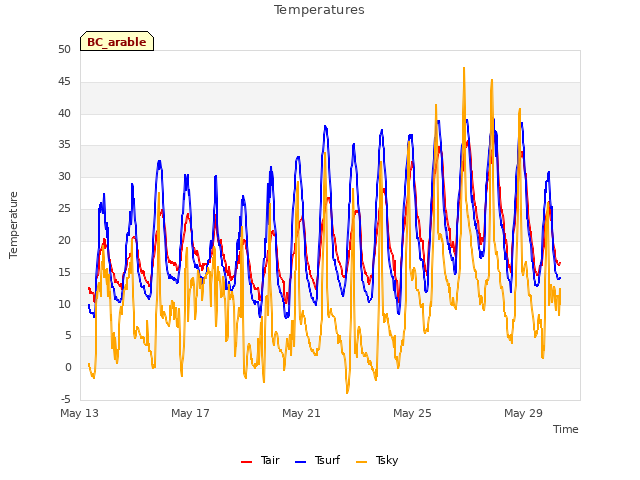The width and height of the screenshot is (640, 480).
Task: Click the Temperatures chart title
Action: [319, 10]
